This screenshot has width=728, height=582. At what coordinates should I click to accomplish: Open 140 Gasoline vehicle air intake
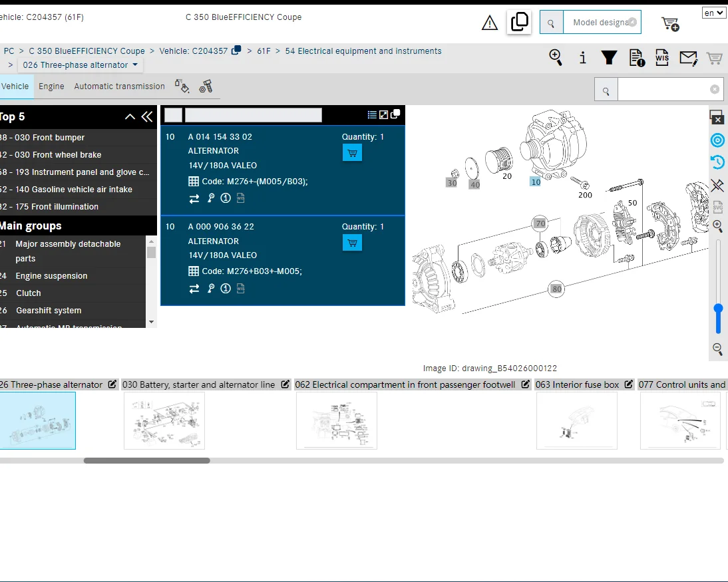pos(78,190)
